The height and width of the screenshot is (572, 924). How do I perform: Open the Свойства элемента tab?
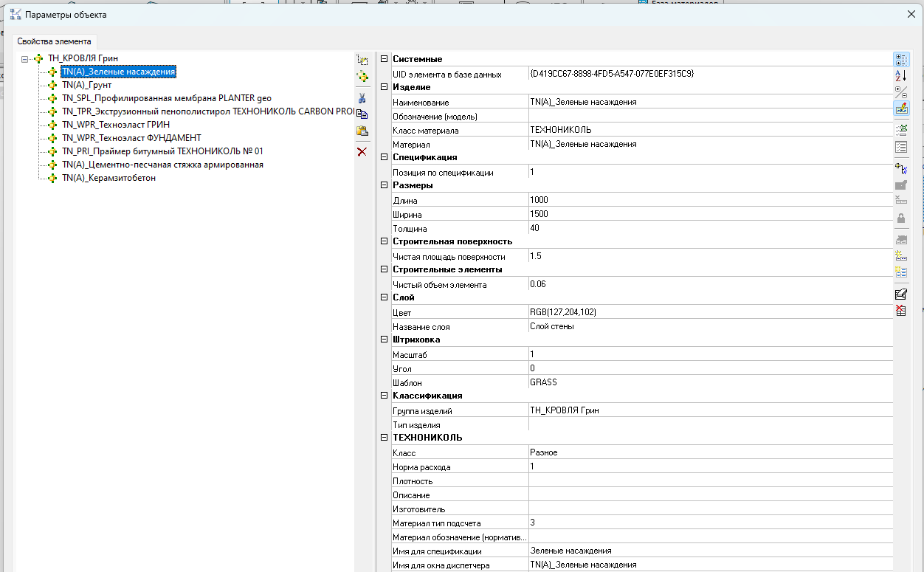[x=55, y=41]
